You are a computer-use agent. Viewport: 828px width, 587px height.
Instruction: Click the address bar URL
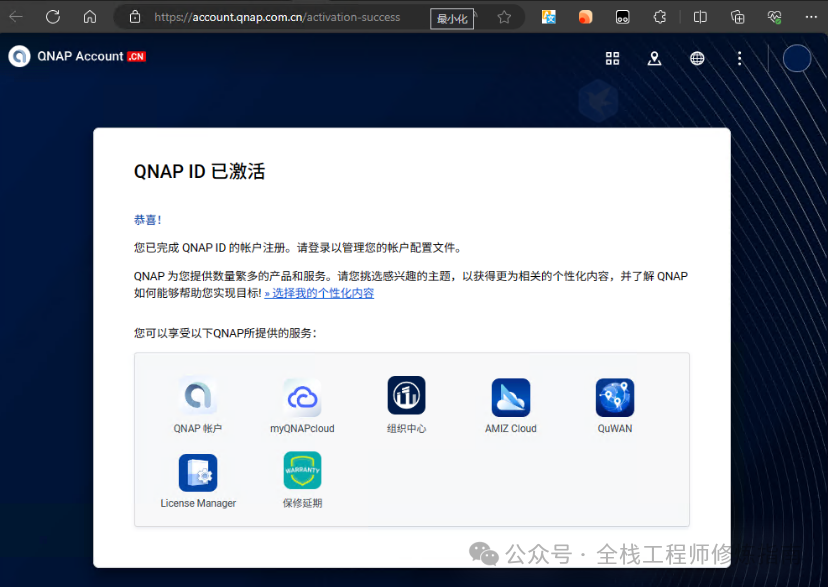[277, 17]
